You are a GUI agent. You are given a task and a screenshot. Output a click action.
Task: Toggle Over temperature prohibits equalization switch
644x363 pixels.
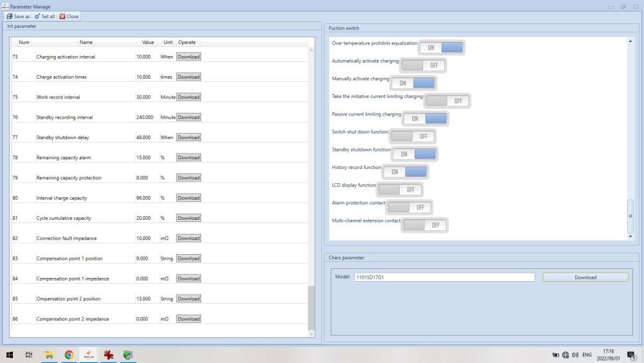click(442, 48)
